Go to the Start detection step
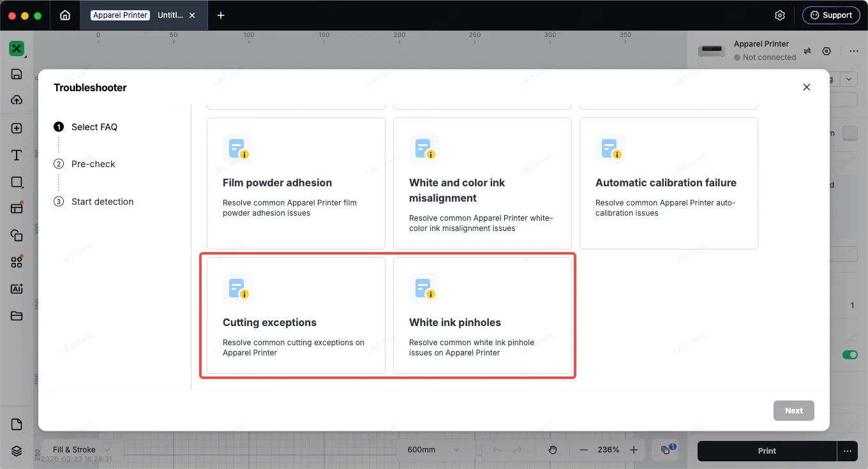This screenshot has width=868, height=469. pyautogui.click(x=94, y=202)
